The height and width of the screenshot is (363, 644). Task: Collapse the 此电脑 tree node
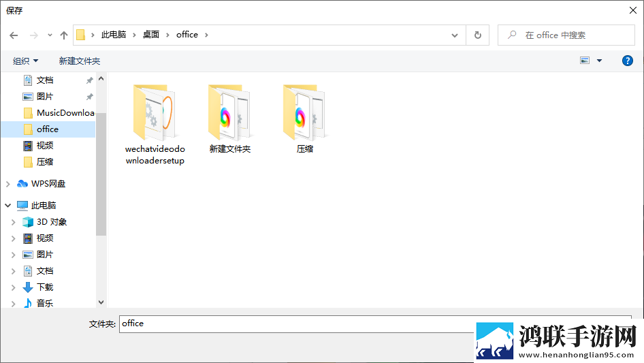pos(7,205)
